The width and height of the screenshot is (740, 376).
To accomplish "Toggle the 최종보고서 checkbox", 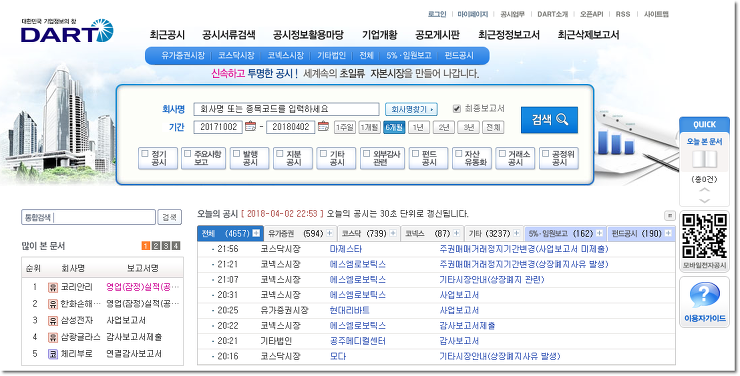I will pyautogui.click(x=456, y=109).
